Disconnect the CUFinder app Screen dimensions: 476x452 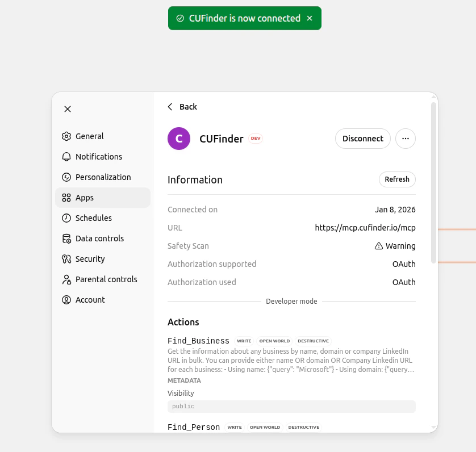pyautogui.click(x=363, y=139)
